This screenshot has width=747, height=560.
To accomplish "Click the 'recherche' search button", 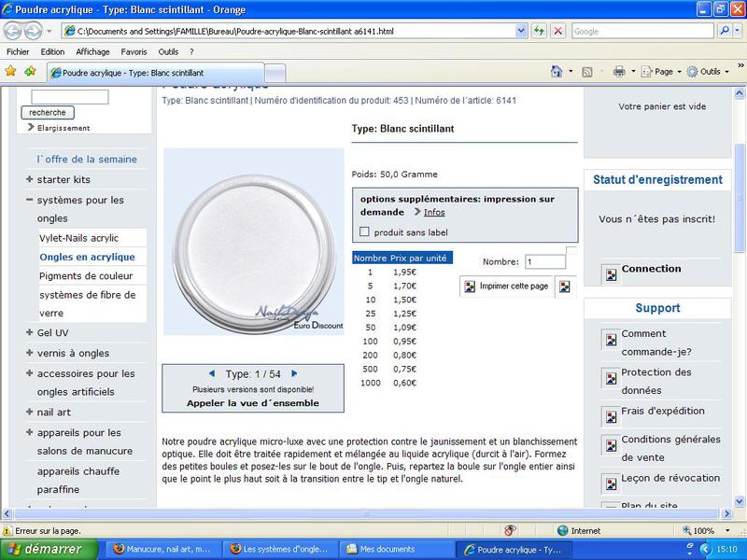I will point(47,112).
